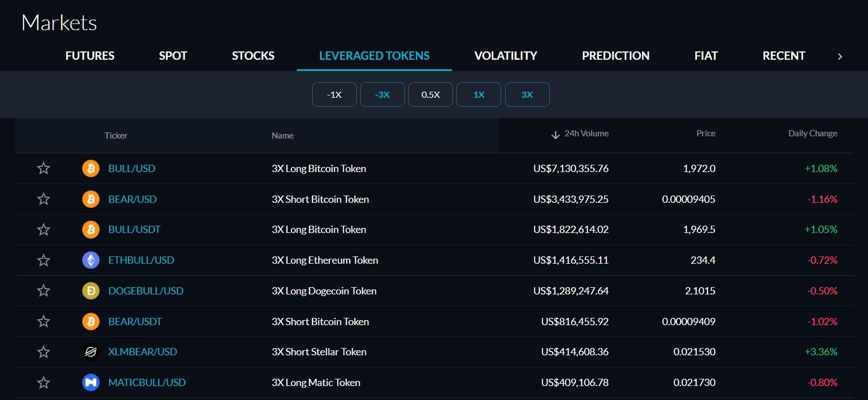Image resolution: width=868 pixels, height=400 pixels.
Task: Click the price 234.4
Action: (x=703, y=260)
